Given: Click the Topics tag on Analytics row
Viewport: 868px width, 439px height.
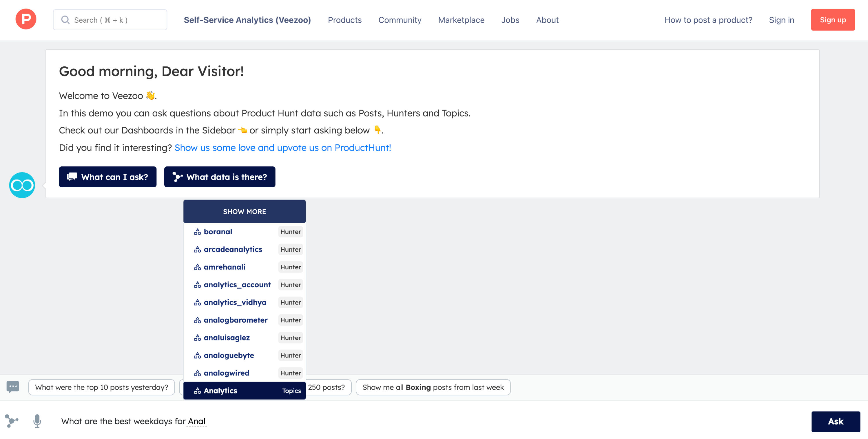Looking at the screenshot, I should click(x=291, y=391).
